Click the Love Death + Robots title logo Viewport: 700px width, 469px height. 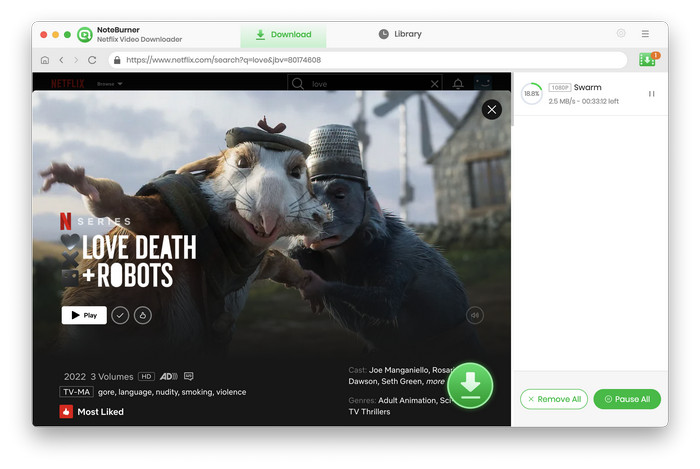point(129,260)
